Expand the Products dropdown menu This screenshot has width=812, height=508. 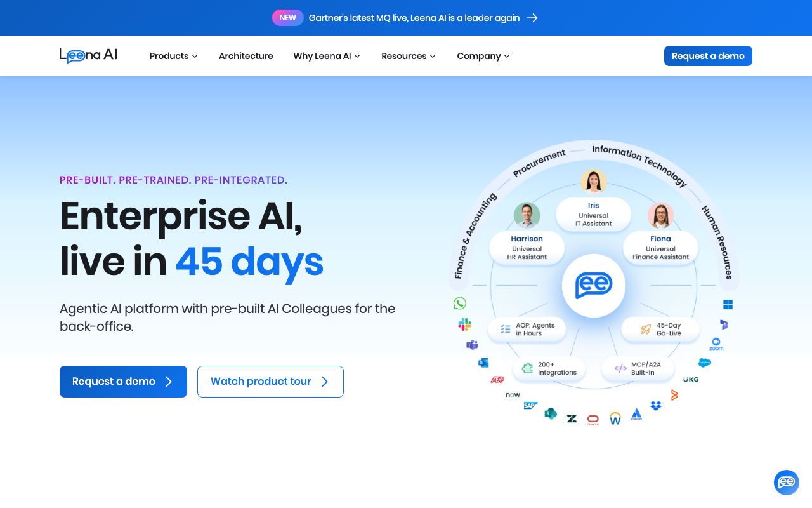[x=174, y=56]
